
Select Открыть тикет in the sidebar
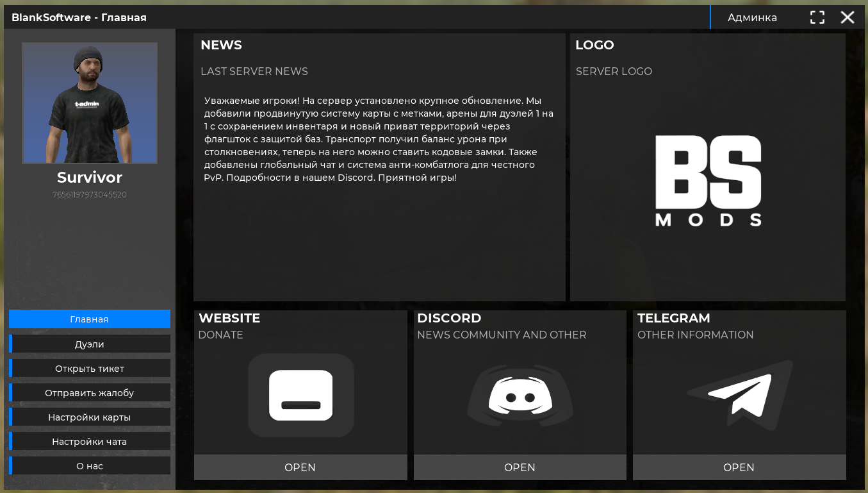click(90, 368)
